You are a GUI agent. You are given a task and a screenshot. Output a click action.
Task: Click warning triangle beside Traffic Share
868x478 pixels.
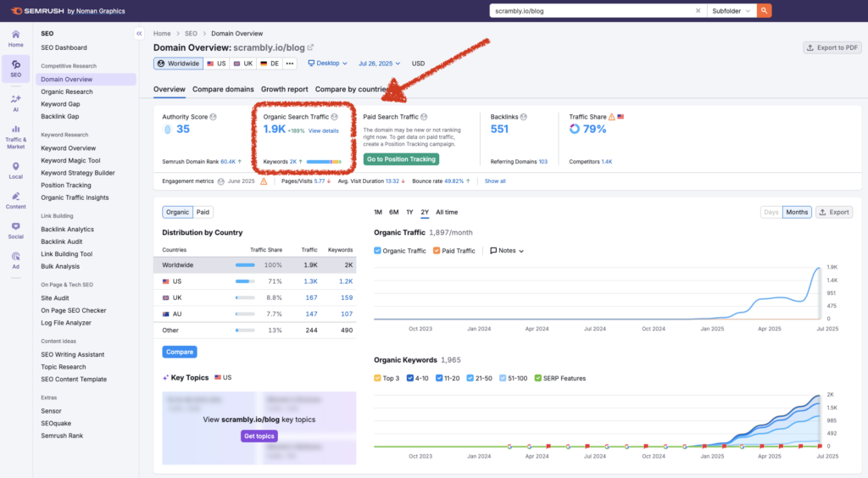(x=612, y=117)
